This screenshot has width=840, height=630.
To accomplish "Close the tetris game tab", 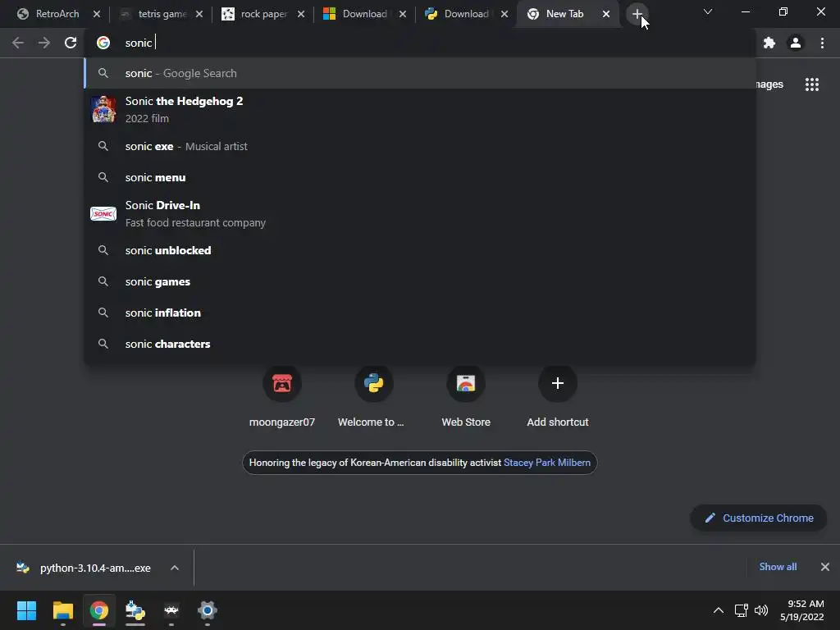I will [199, 14].
